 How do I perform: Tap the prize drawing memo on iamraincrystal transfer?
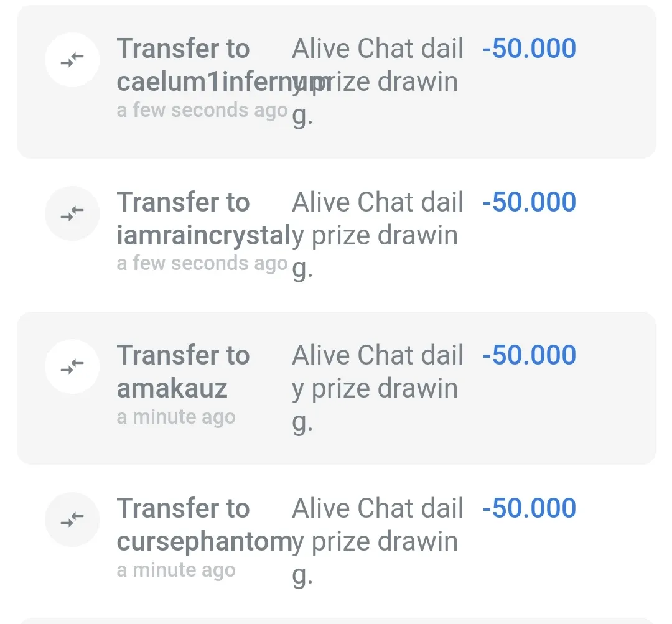[378, 235]
